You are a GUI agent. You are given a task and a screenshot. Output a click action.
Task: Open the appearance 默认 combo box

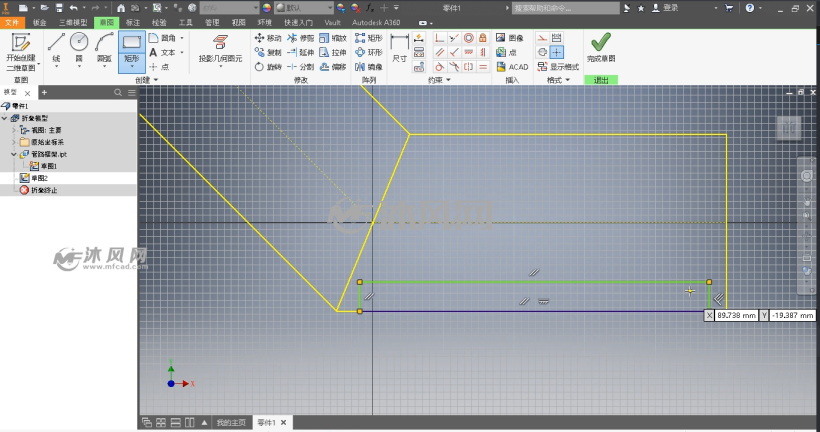coord(304,8)
